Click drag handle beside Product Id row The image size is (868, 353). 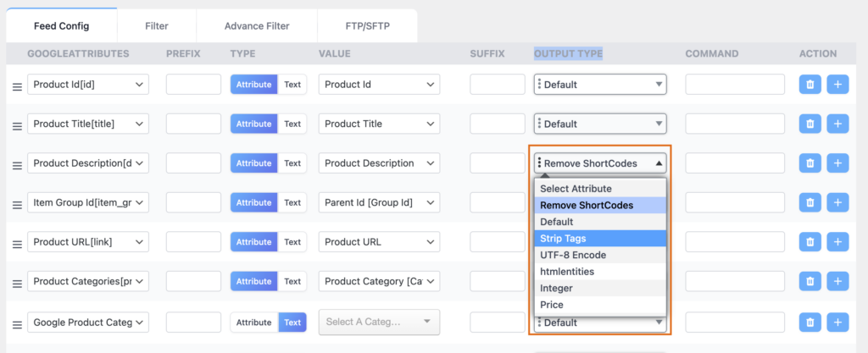tap(16, 86)
